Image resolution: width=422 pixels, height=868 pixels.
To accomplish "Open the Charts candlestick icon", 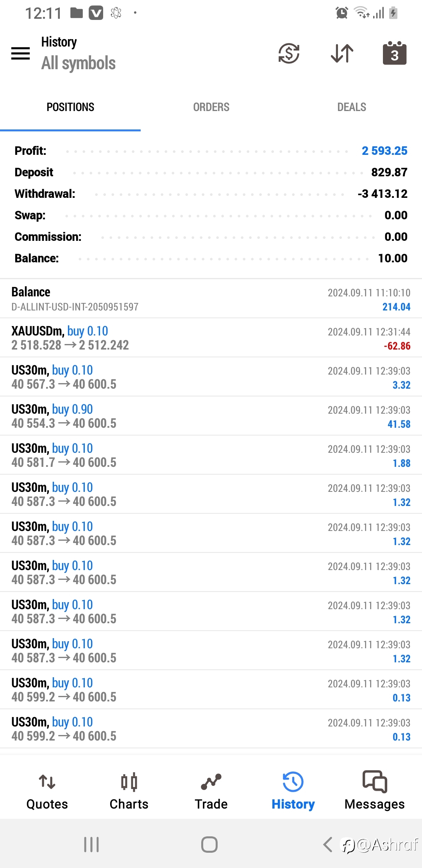I will (129, 782).
